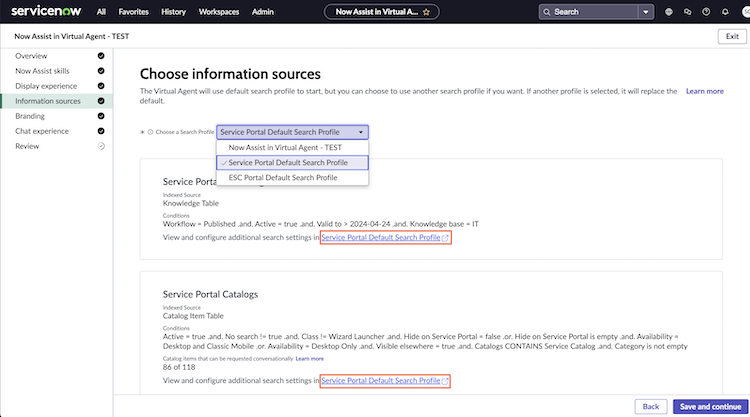Click the Now Assist skills checkmark icon
The width and height of the screenshot is (750, 417).
101,71
